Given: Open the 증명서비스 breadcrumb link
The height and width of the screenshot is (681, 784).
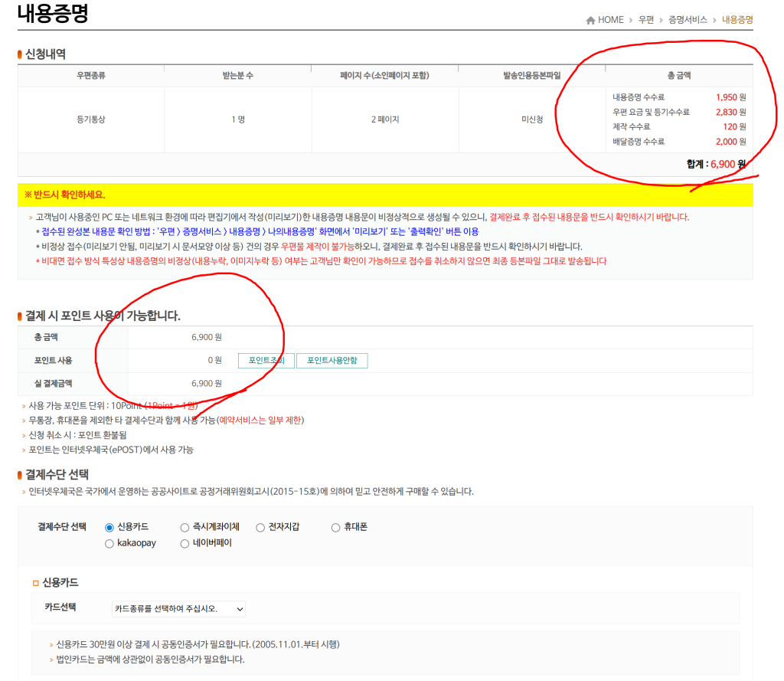Looking at the screenshot, I should [x=688, y=20].
